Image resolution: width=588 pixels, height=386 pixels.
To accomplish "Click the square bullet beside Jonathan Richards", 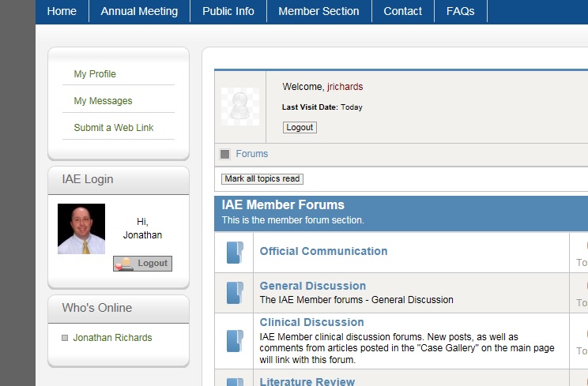I will point(65,338).
